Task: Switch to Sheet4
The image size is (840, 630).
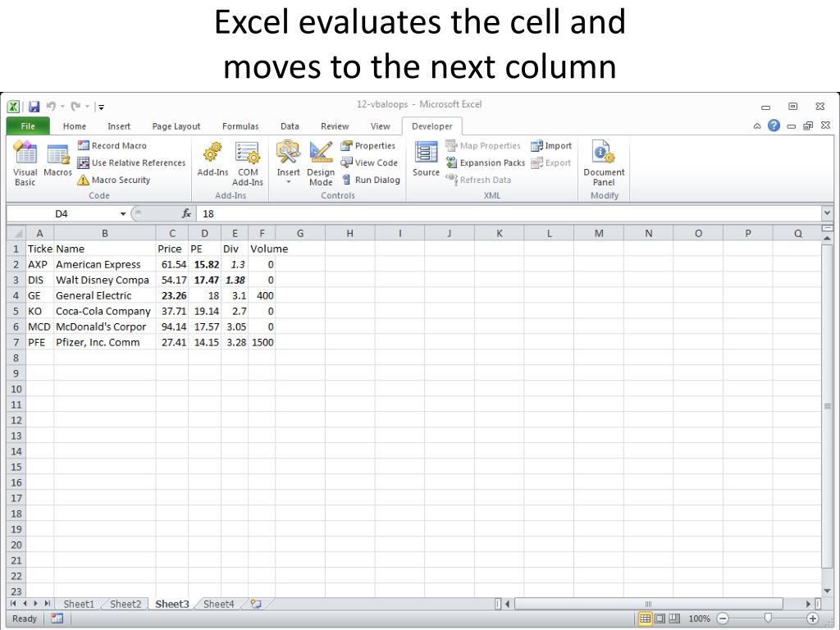Action: pos(218,604)
